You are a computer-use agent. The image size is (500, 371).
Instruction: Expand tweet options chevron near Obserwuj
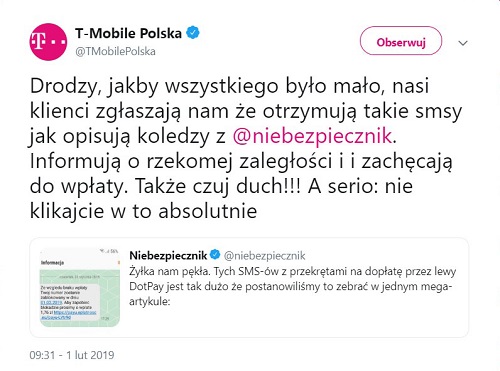pos(463,43)
